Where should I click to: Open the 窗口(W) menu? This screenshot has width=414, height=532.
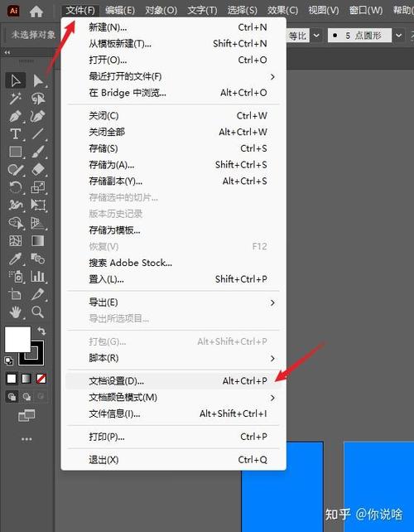coord(366,11)
